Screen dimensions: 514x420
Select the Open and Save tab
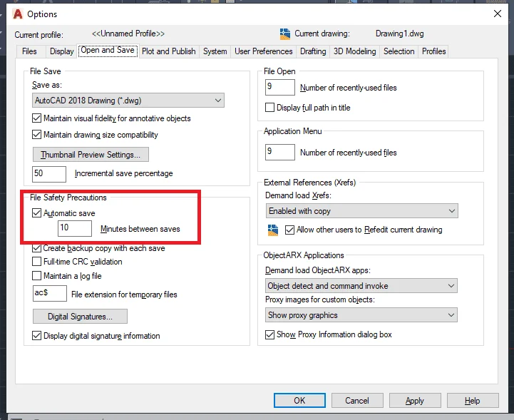point(108,50)
